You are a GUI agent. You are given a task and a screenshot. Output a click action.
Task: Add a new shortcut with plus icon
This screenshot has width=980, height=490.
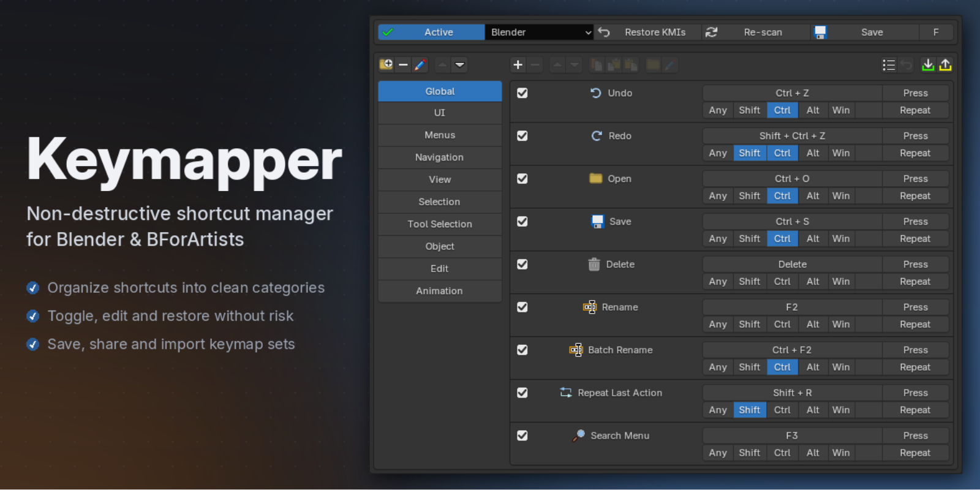tap(518, 65)
